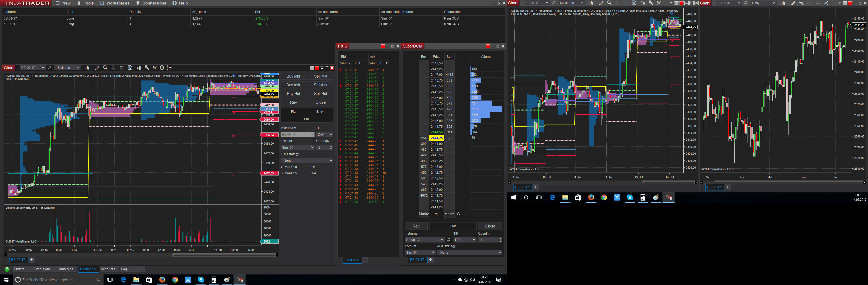Open instrument search in the 60 Minute chart
Image resolution: width=868 pixels, height=285 pixels.
click(553, 3)
